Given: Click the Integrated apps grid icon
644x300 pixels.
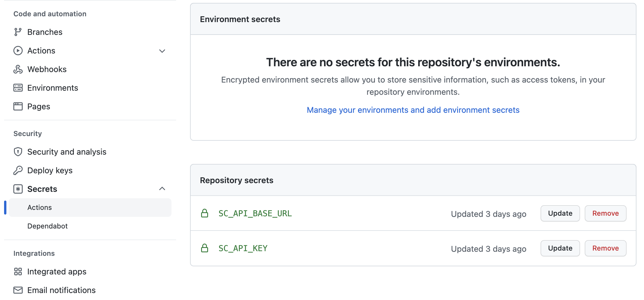Looking at the screenshot, I should (18, 272).
